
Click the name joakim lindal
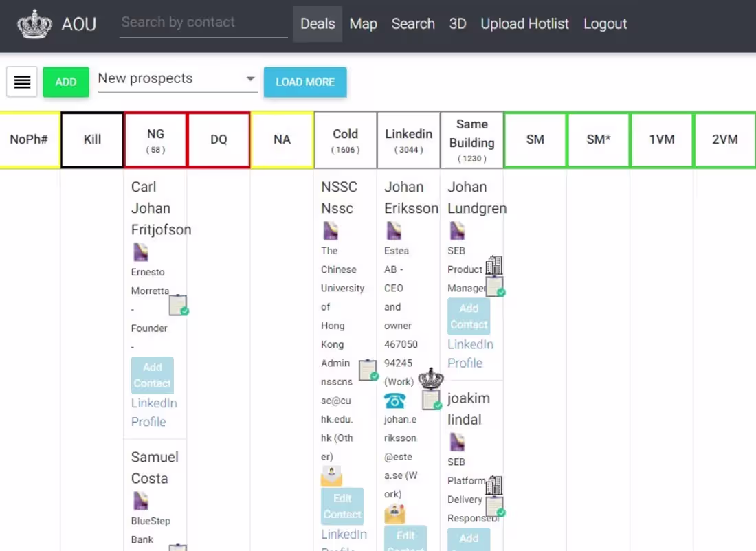(469, 409)
